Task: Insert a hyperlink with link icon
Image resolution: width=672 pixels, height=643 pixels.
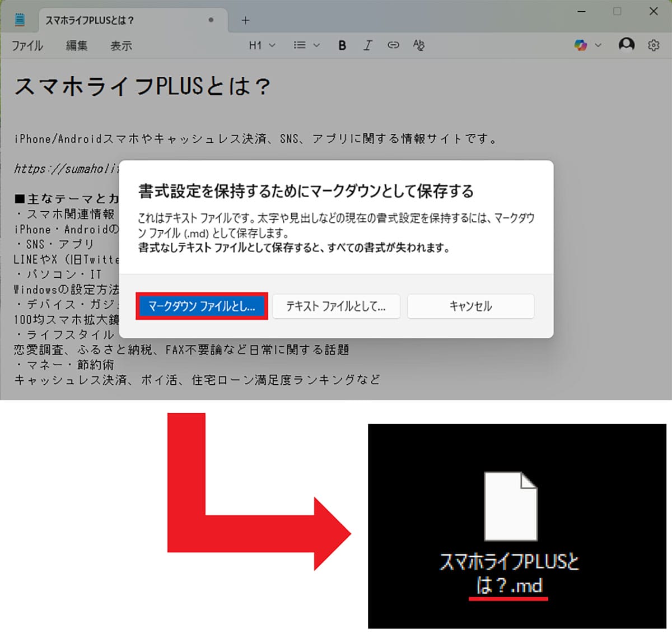Action: tap(393, 45)
